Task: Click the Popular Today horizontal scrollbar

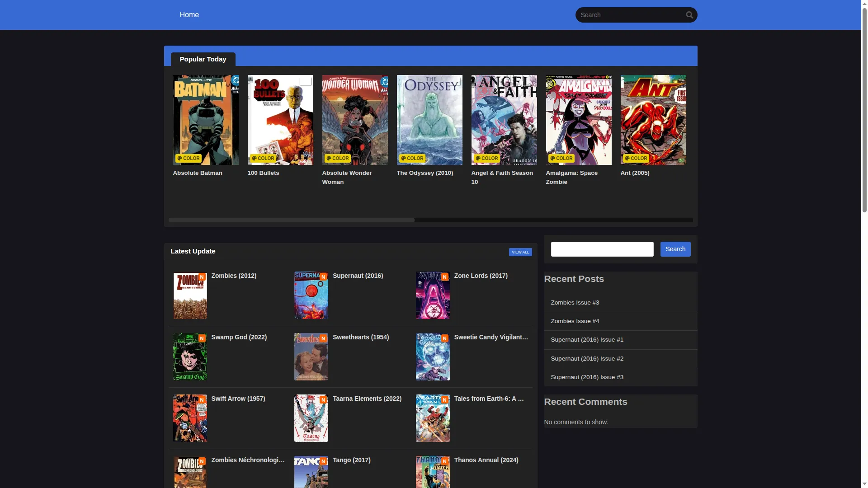Action: [x=292, y=220]
